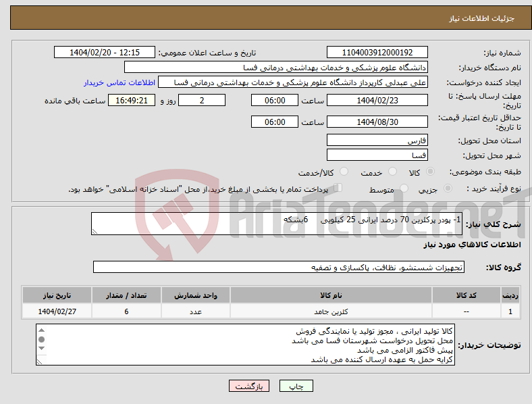Toggle the اسناد خزانه اسلامی payment checkbox
Screen dimensions: 532x404
[338, 188]
